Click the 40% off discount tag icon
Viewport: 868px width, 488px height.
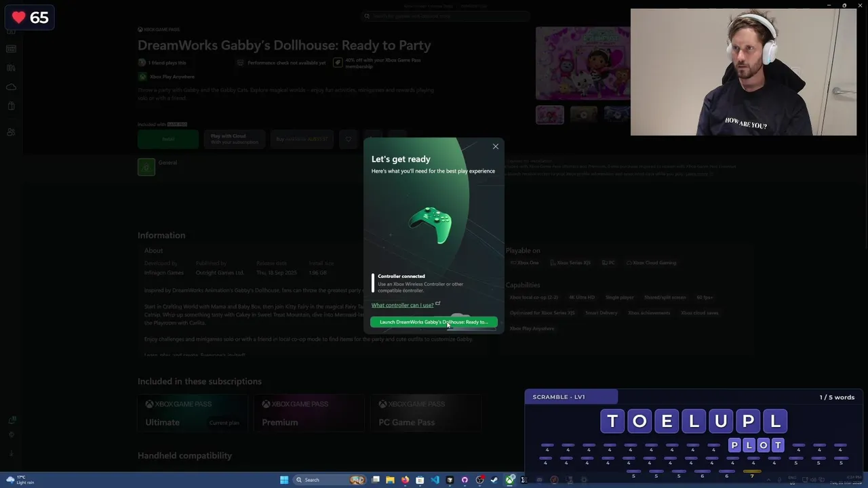[x=338, y=62]
